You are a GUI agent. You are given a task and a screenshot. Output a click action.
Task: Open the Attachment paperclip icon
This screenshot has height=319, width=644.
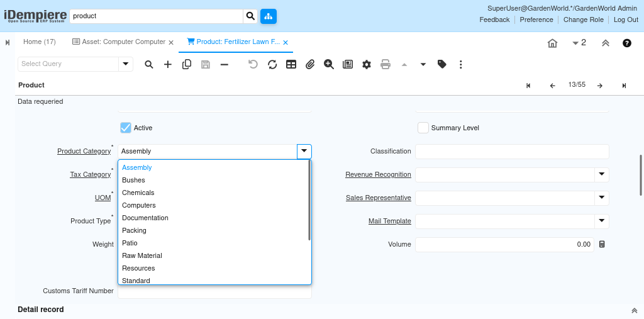click(310, 64)
